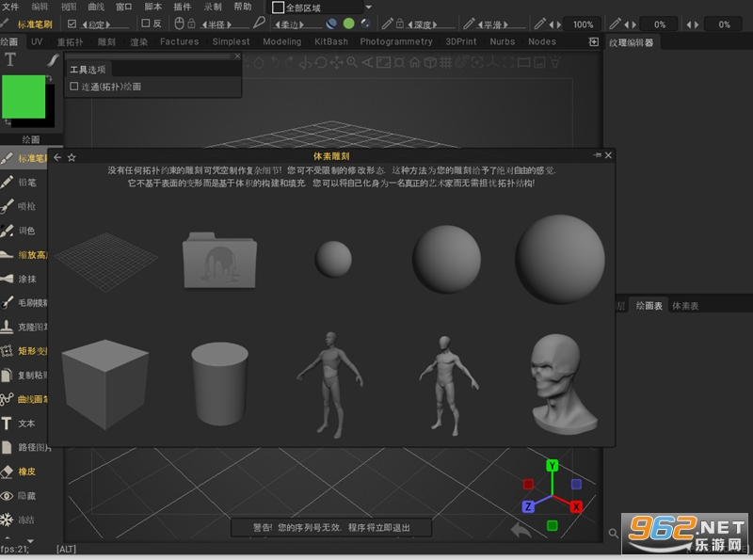Screen dimensions: 753x560
Task: Click the 100% opacity value field
Action: (x=583, y=24)
